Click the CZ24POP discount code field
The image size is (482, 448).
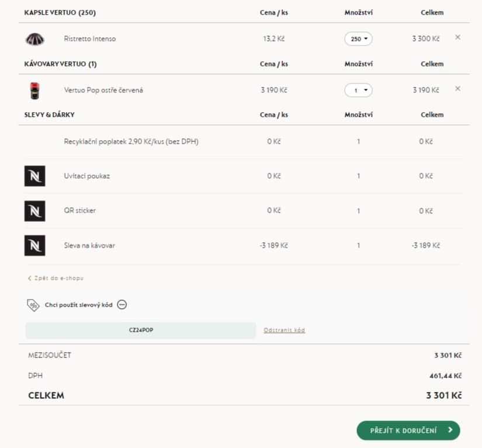(x=141, y=331)
